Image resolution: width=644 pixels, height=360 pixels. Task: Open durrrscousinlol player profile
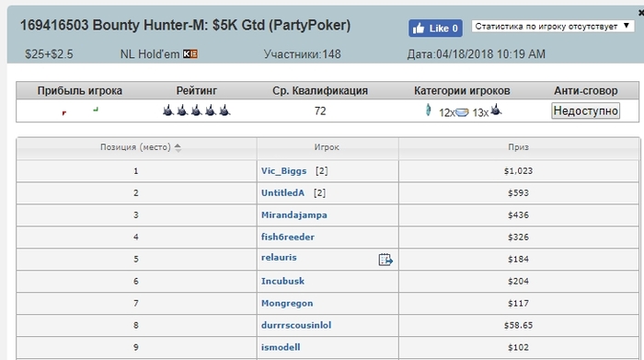coord(296,325)
